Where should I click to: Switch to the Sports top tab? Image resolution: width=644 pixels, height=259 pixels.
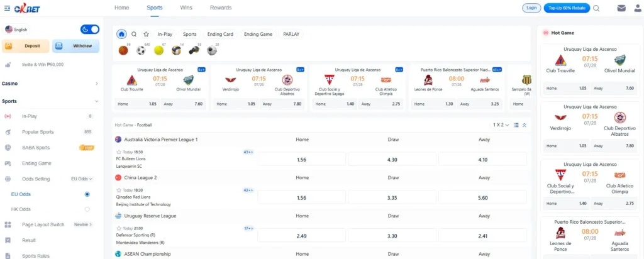(155, 8)
